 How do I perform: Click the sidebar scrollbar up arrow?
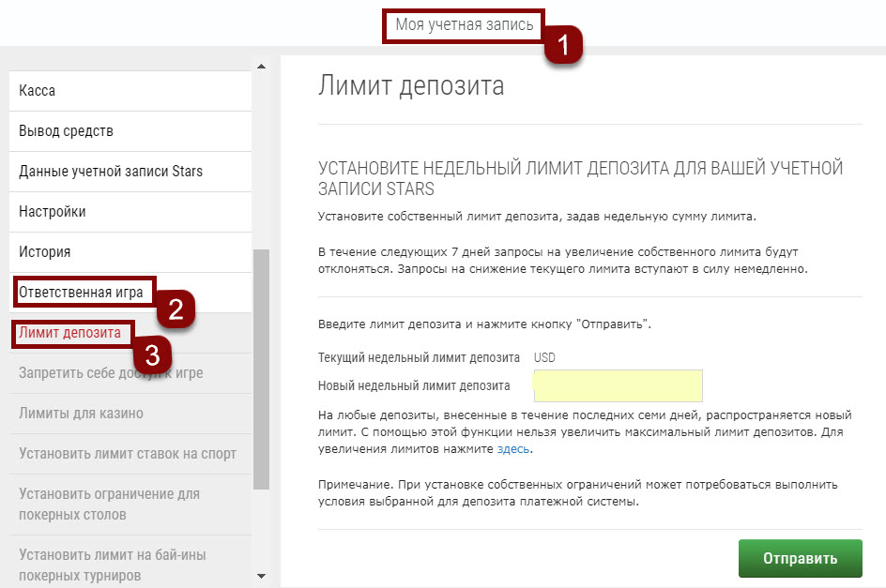pyautogui.click(x=259, y=67)
